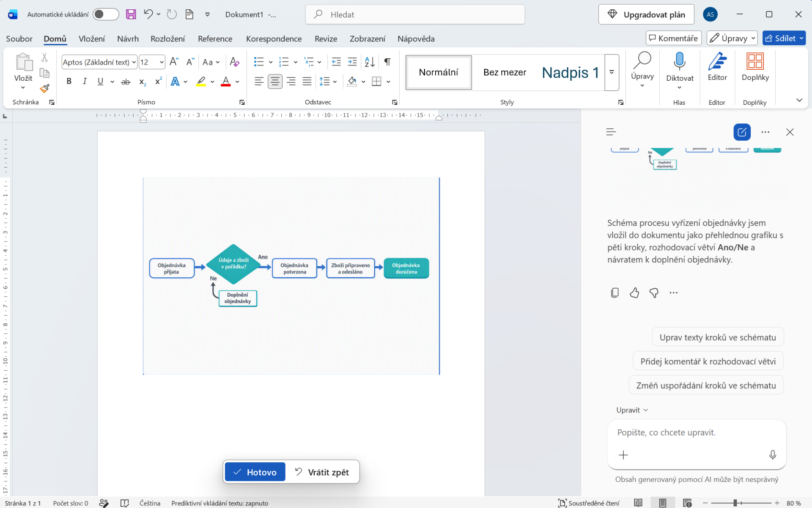This screenshot has height=508, width=812.
Task: Expand the styles gallery
Action: pos(612,72)
